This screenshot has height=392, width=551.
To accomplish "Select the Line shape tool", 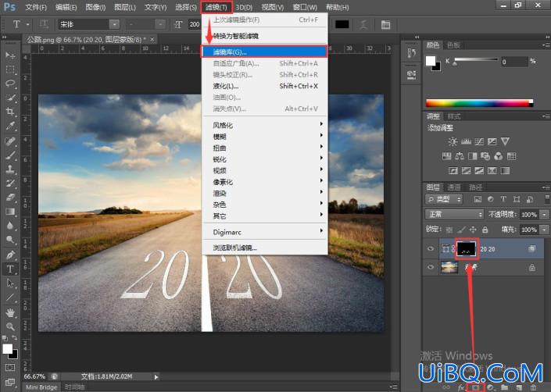I will (10, 298).
